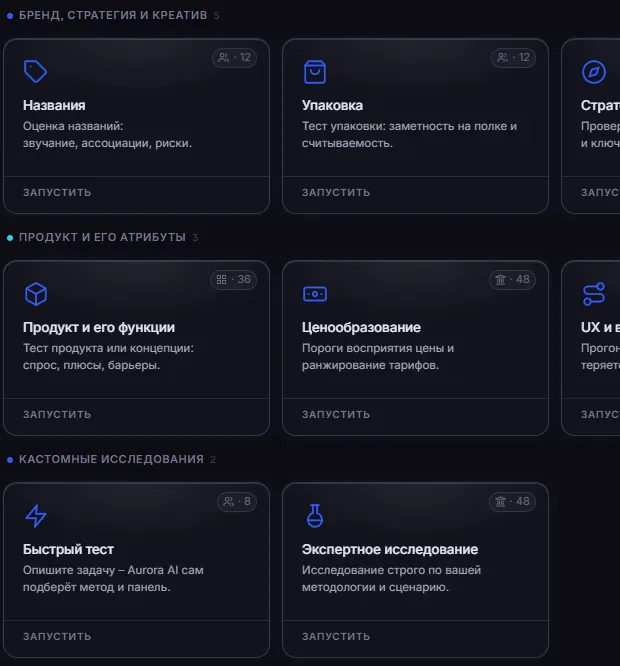Screen dimensions: 620x666
Task: Click description 'Исследование строго по вашей методологии'
Action: pos(391,579)
